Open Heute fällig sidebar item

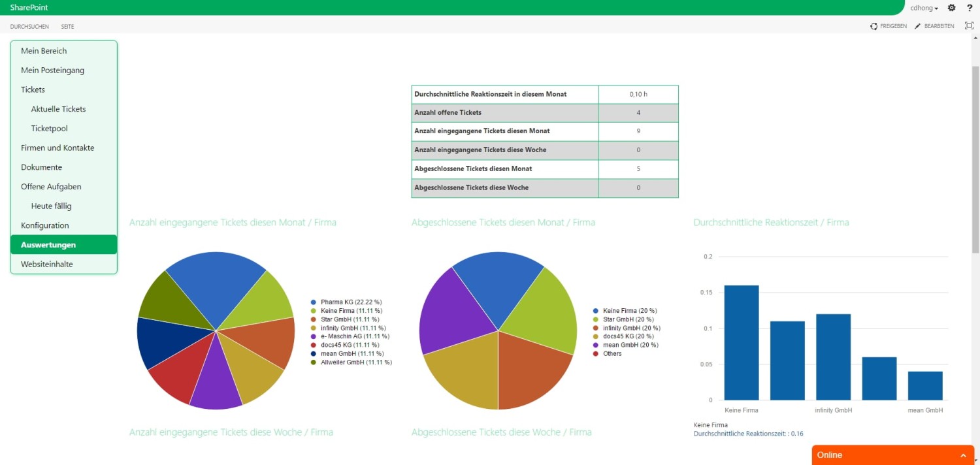point(51,206)
